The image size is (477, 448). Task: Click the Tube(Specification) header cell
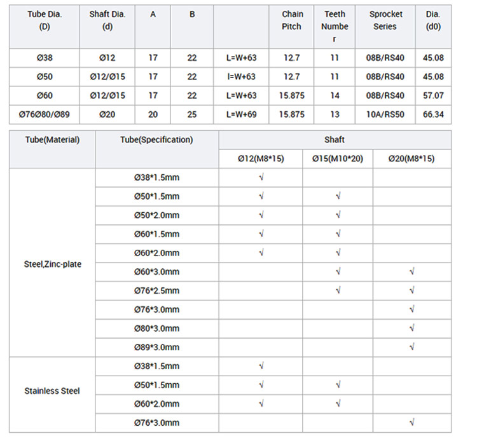point(156,140)
